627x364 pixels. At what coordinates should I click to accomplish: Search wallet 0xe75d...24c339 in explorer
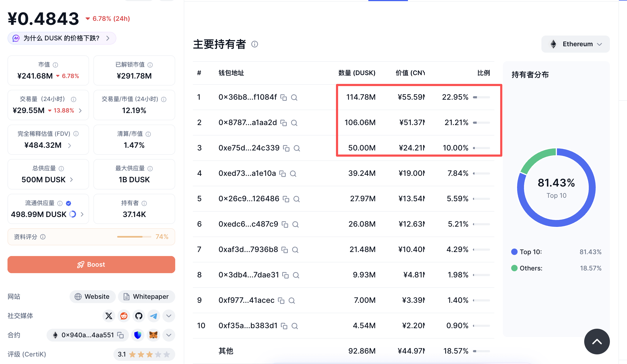tap(297, 148)
